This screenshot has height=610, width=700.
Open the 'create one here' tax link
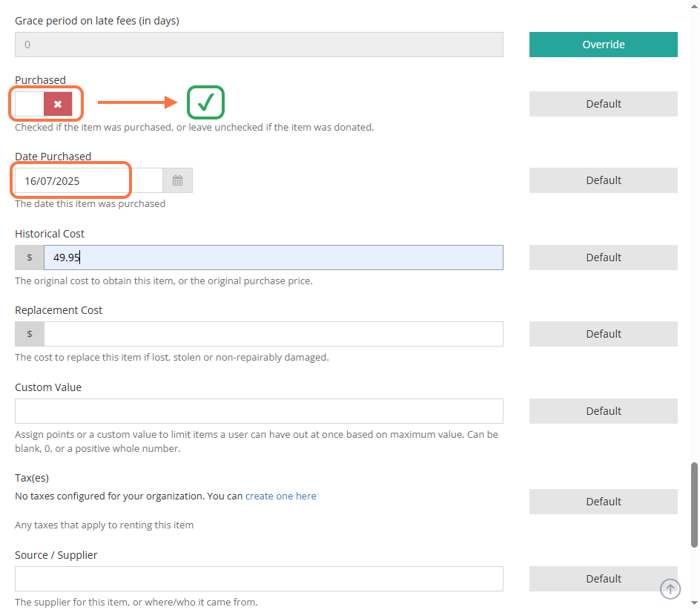pos(281,496)
